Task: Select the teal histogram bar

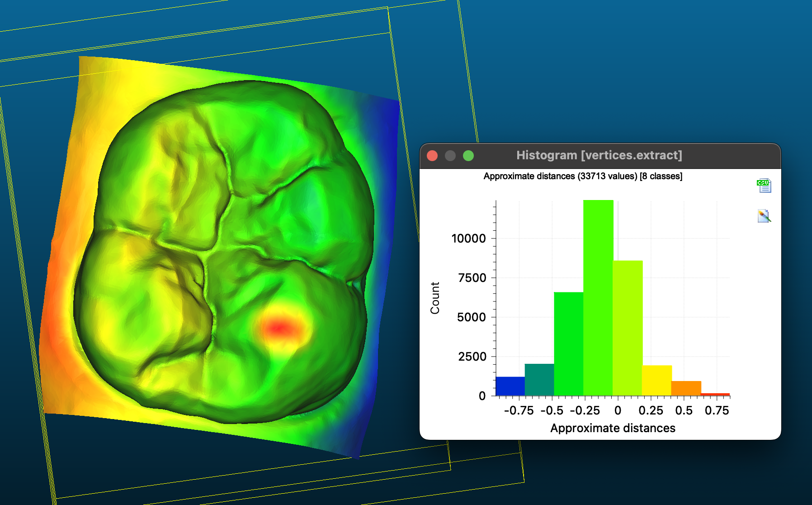Action: [539, 380]
